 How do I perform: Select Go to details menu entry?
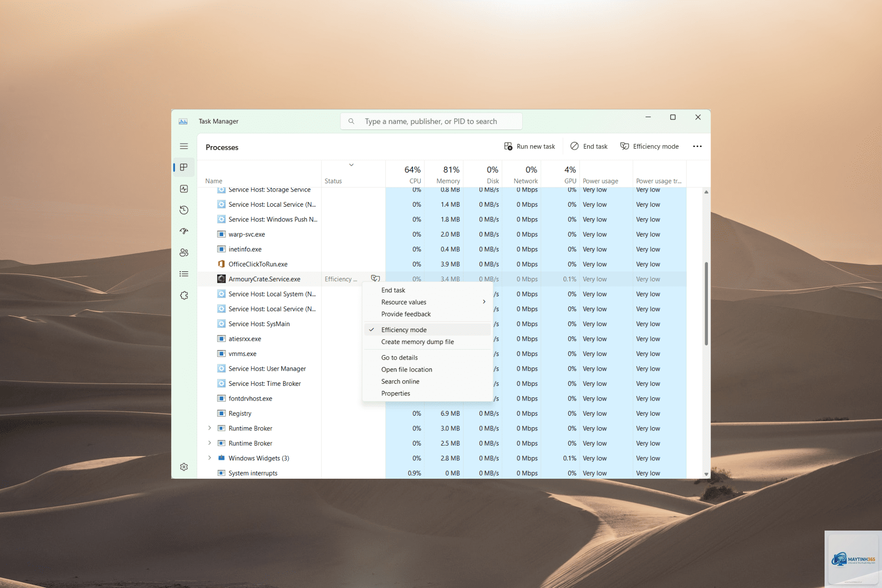click(x=427, y=357)
